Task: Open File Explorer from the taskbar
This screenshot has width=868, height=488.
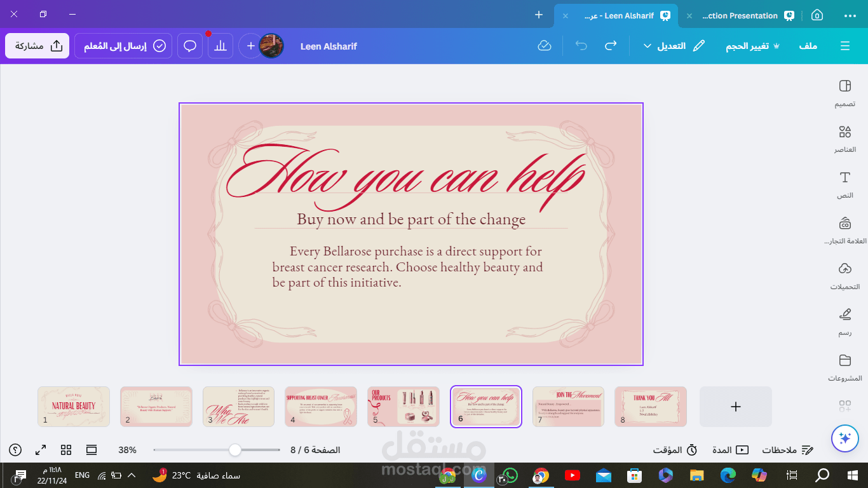Action: (697, 475)
